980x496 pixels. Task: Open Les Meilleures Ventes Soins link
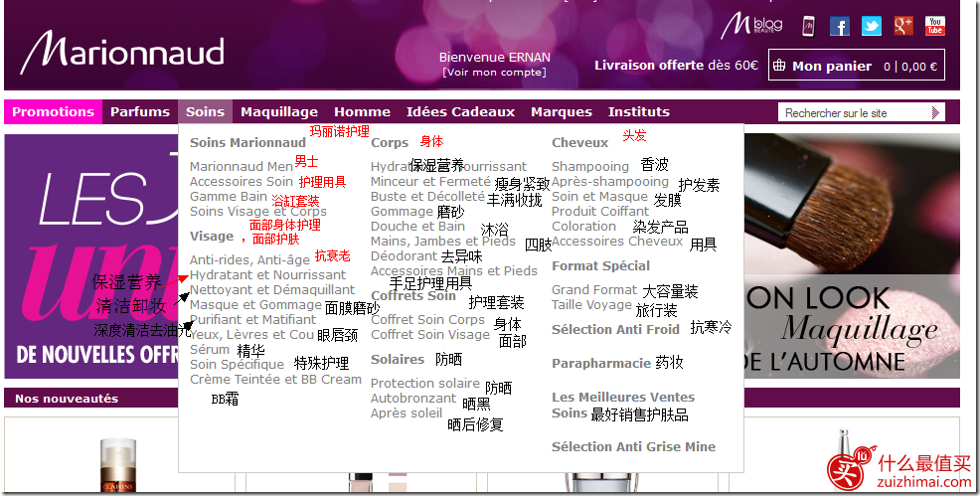[623, 405]
